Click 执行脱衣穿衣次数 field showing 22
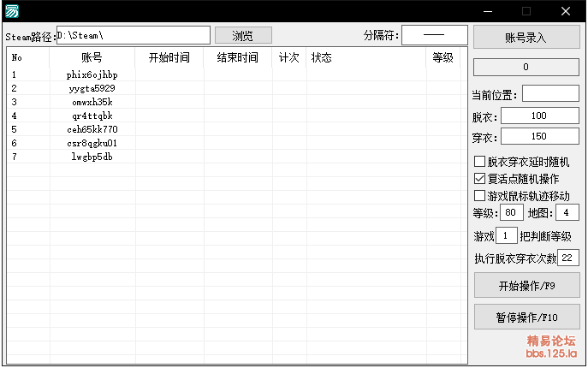 (567, 258)
